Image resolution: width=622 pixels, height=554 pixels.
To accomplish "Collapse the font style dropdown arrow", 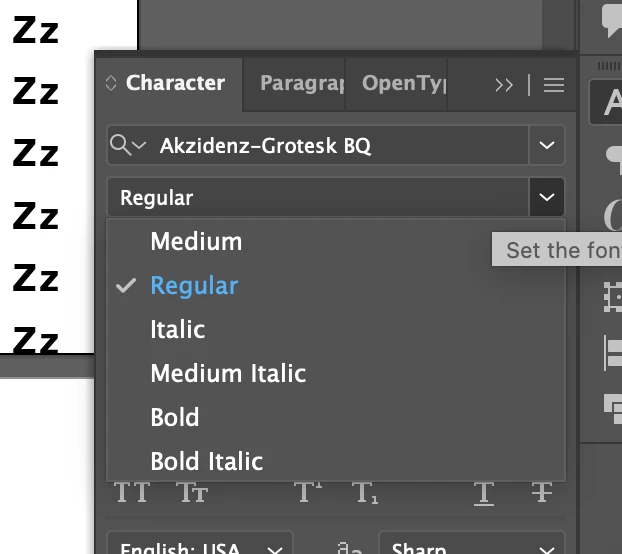I will click(x=547, y=197).
